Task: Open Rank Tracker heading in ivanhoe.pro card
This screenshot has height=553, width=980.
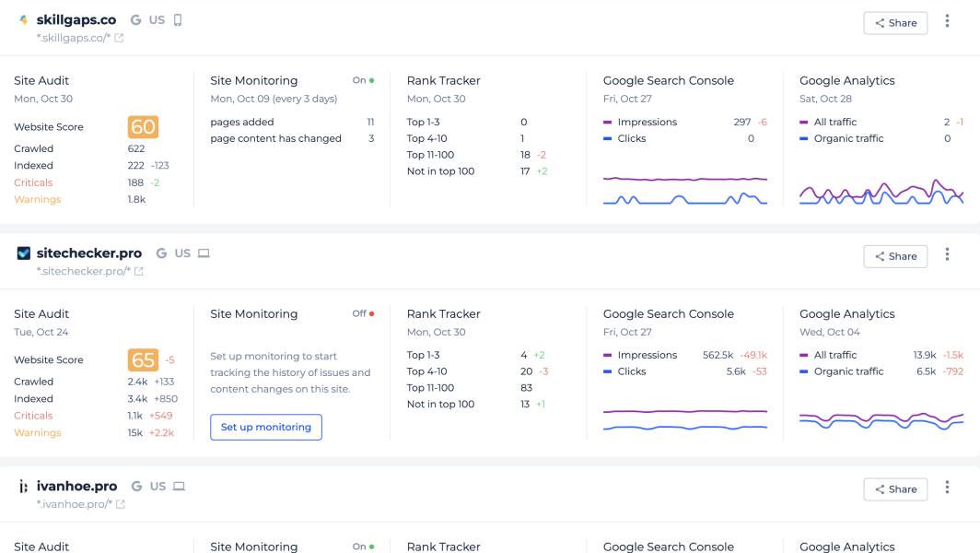Action: (x=444, y=547)
